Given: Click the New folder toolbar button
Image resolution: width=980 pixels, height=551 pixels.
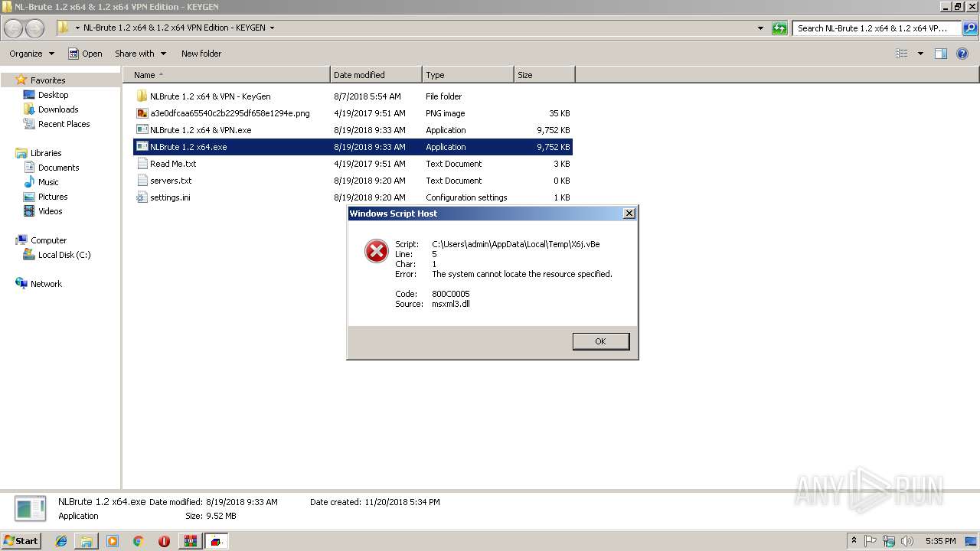Looking at the screenshot, I should click(201, 54).
